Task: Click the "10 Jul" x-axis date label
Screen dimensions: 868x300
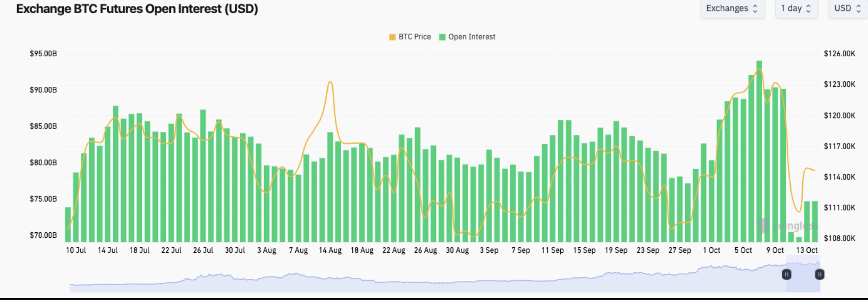Action: point(76,250)
